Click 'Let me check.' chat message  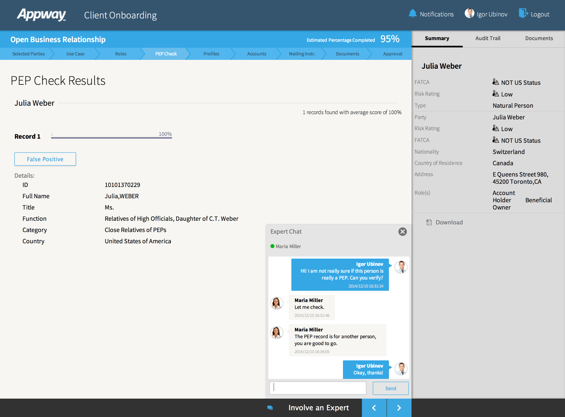tap(309, 307)
